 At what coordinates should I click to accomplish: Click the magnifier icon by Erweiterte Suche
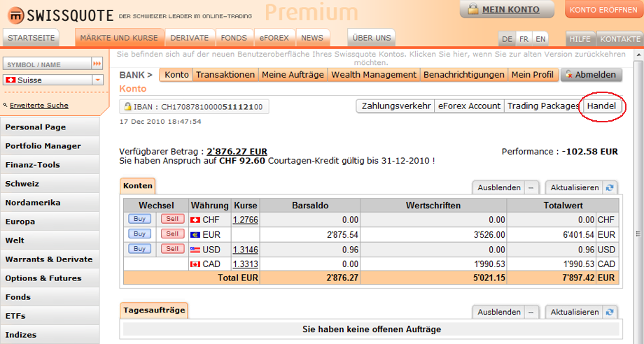(x=6, y=106)
